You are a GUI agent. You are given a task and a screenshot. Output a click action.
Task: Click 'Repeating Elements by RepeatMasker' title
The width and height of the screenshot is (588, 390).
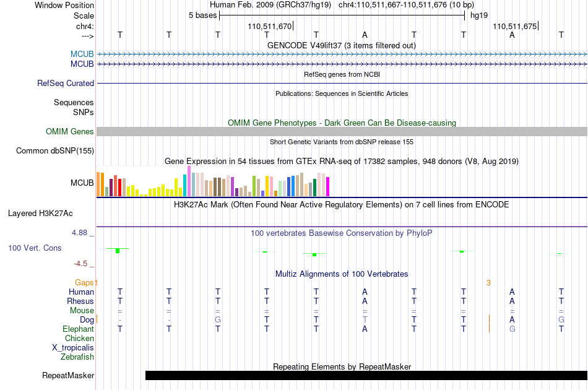coord(342,366)
